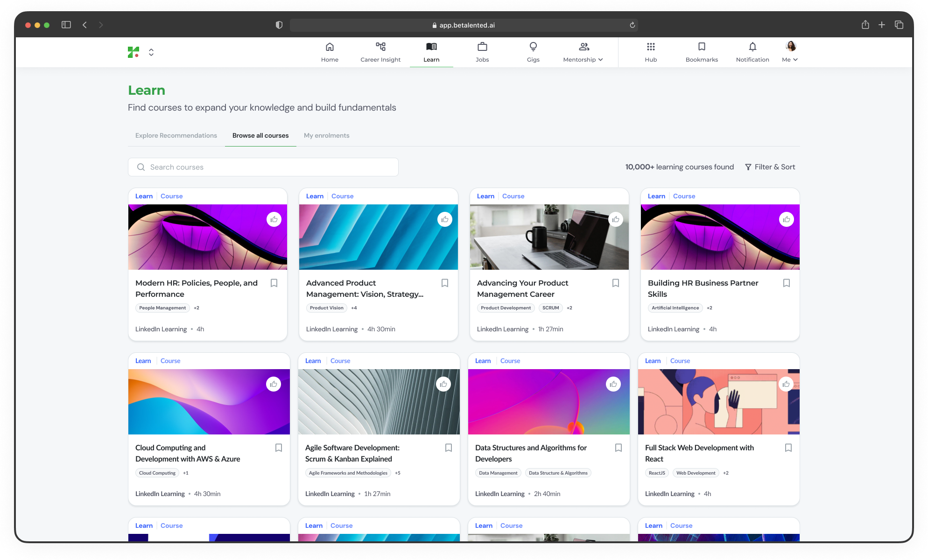Reload the page in address bar

coord(632,25)
